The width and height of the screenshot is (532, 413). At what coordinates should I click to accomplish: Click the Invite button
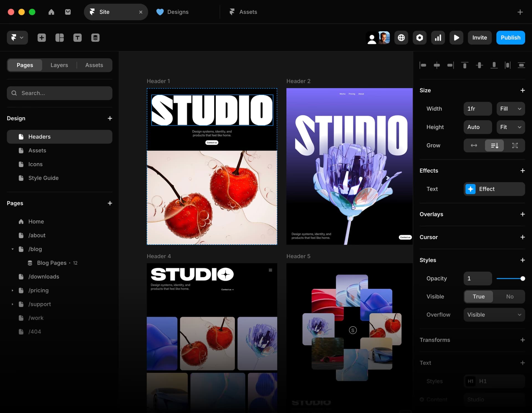(x=480, y=38)
